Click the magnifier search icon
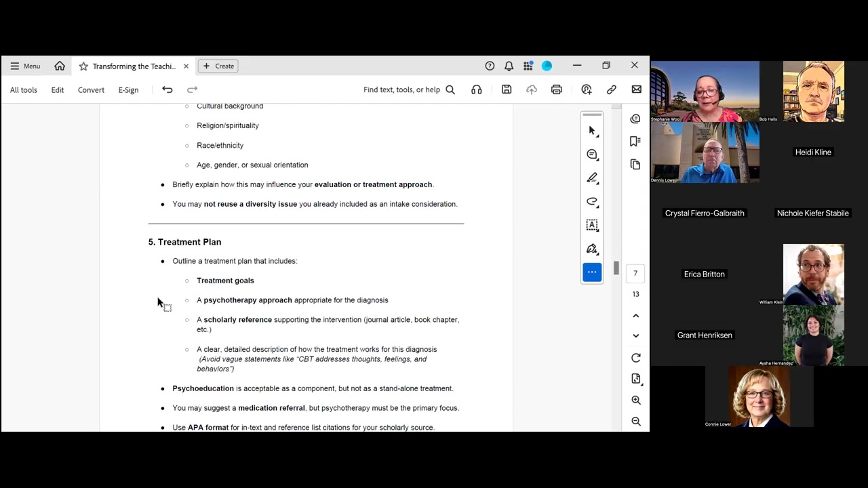Screen dimensions: 868x488 (x=450, y=89)
